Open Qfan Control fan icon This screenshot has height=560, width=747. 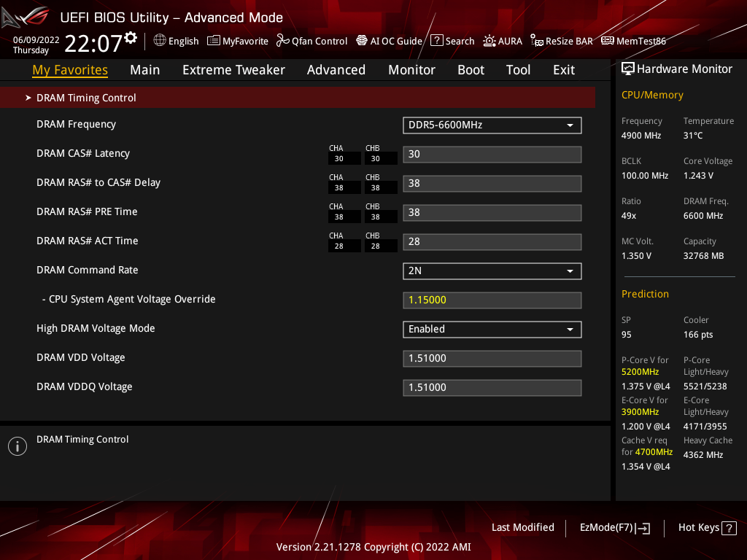[x=282, y=41]
